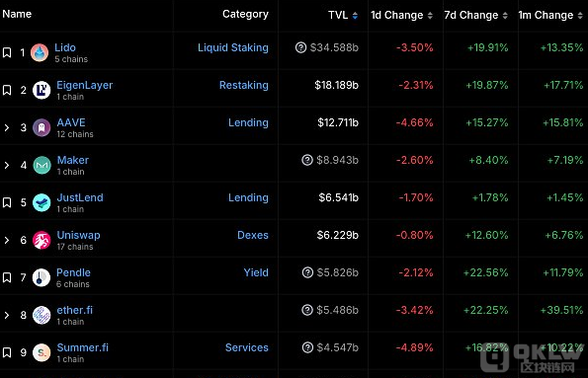
Task: Sort by the 7d Change column header
Action: (475, 15)
